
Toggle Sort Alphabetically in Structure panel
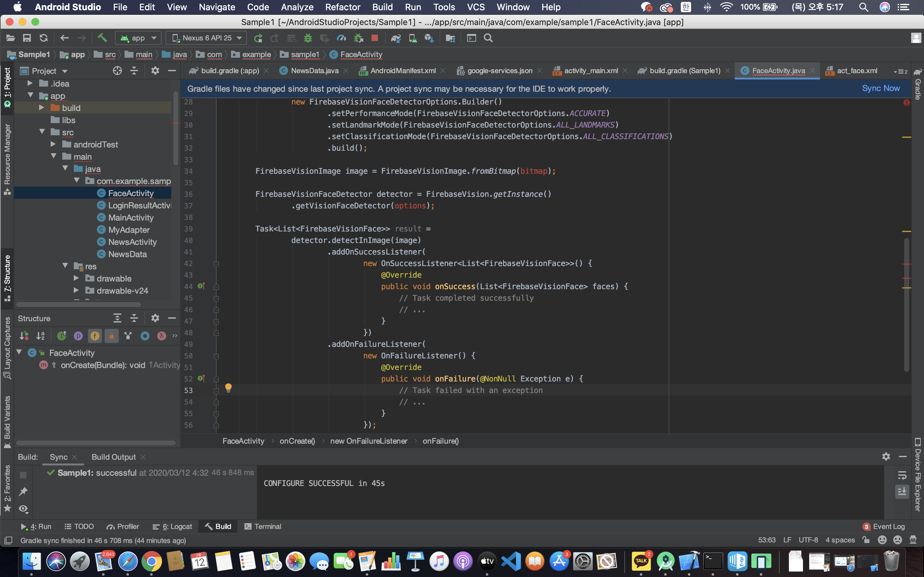coord(40,336)
